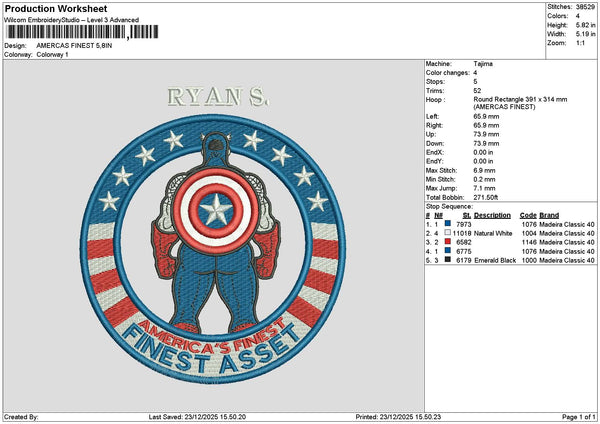The image size is (600, 424).
Task: Click thread code 1146 in the stop sequence
Action: [x=529, y=242]
